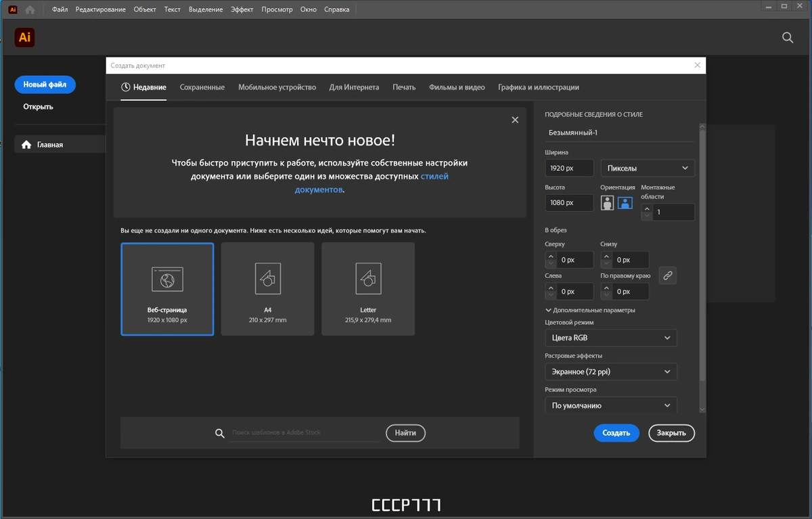Image resolution: width=812 pixels, height=519 pixels.
Task: Adjust the Снизу bleed stepper
Action: click(x=606, y=260)
